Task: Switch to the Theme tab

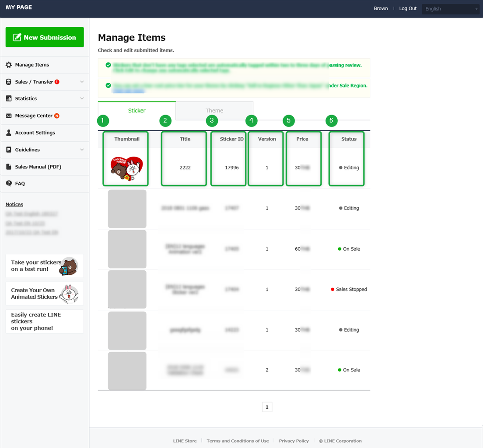Action: (x=214, y=111)
